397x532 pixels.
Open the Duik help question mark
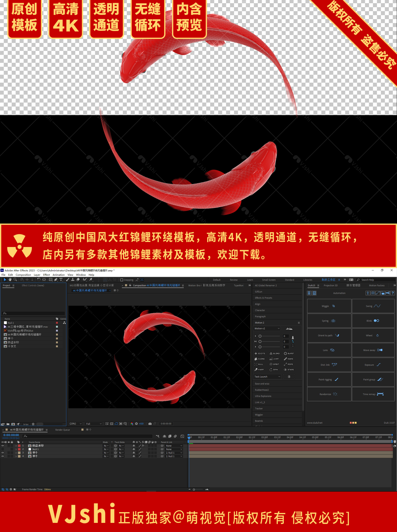(393, 293)
